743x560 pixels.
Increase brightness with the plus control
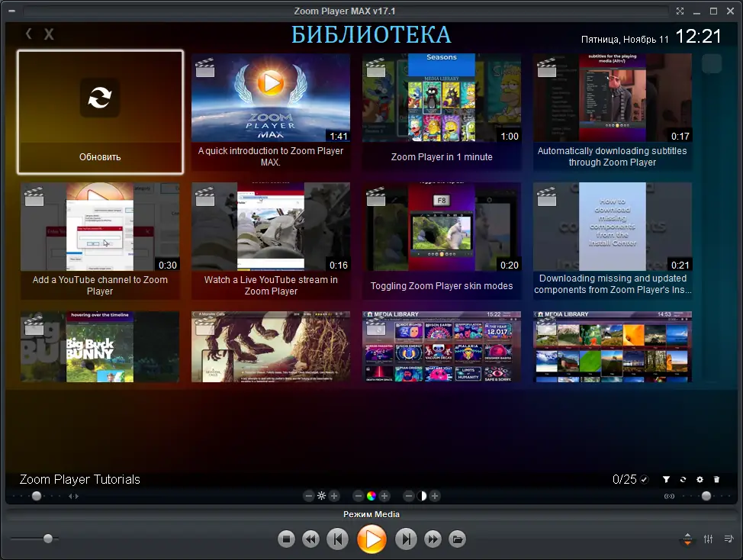point(333,496)
